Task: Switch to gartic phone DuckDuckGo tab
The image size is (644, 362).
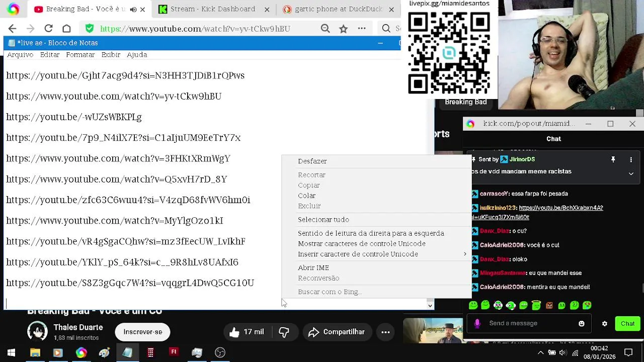Action: (338, 9)
